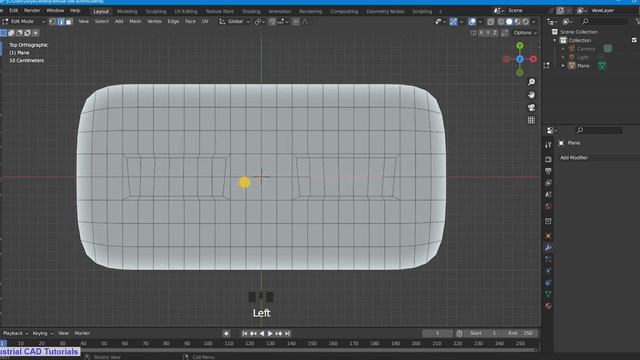Open viewport shading options arrow

pos(533,22)
